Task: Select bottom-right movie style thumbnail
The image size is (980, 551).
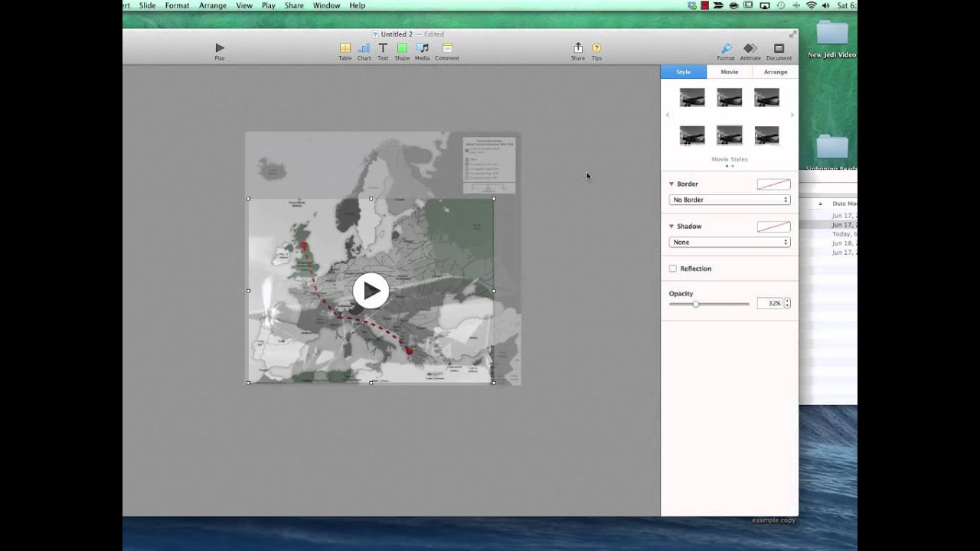Action: click(766, 135)
